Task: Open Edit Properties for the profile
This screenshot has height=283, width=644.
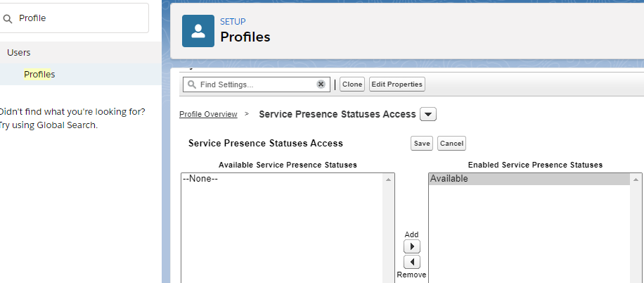Action: click(397, 84)
